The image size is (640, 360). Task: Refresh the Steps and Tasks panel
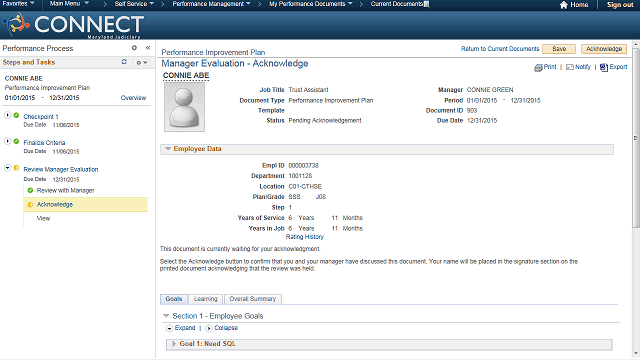coord(124,62)
